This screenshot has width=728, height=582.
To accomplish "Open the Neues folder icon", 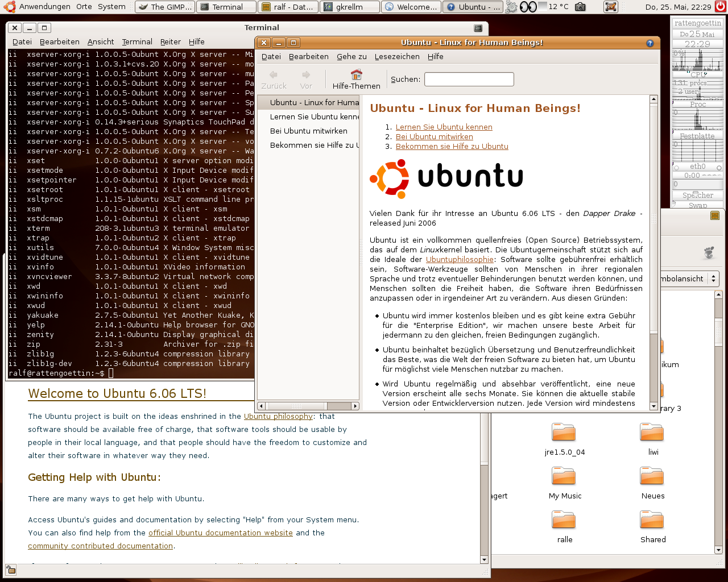I will (x=652, y=476).
